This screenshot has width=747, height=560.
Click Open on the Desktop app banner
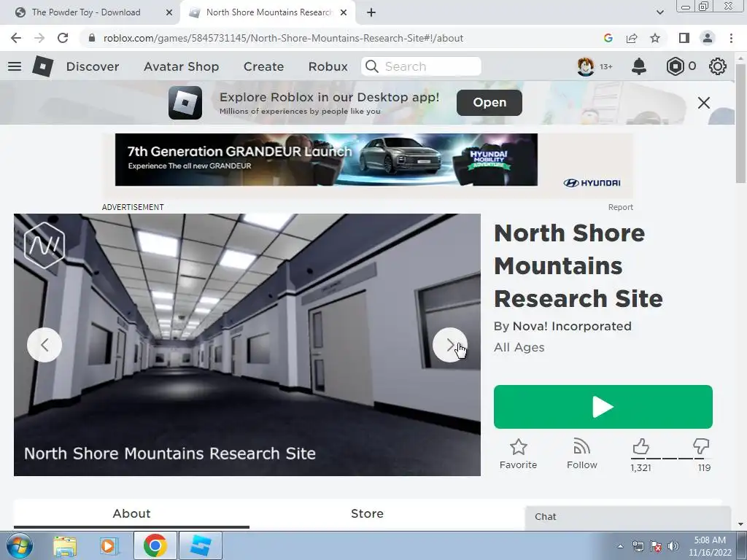(489, 102)
